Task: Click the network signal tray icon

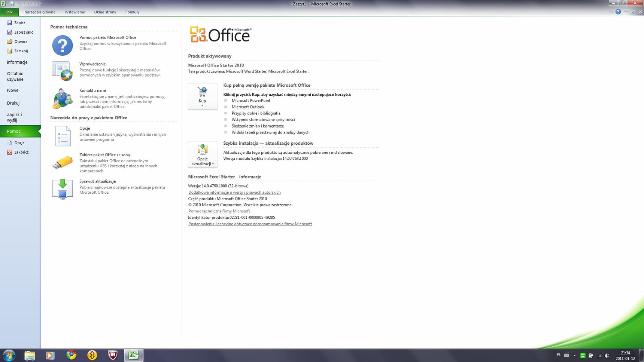Action: pos(599,356)
